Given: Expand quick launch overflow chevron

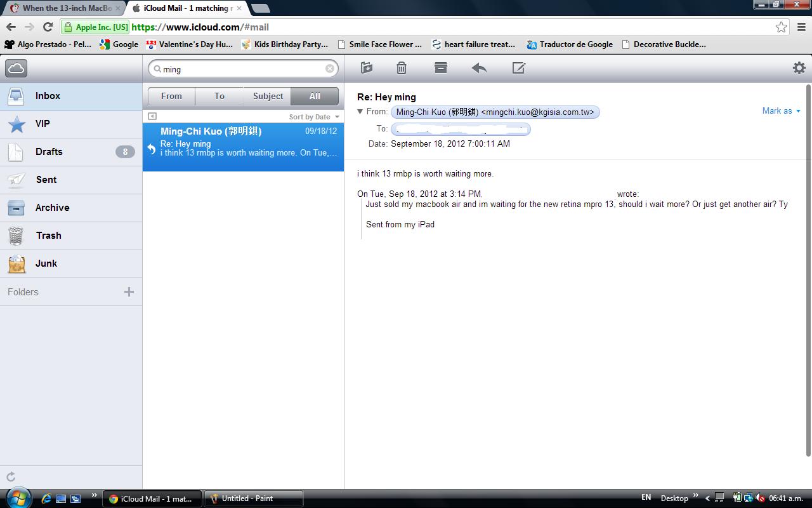Looking at the screenshot, I should tap(95, 496).
